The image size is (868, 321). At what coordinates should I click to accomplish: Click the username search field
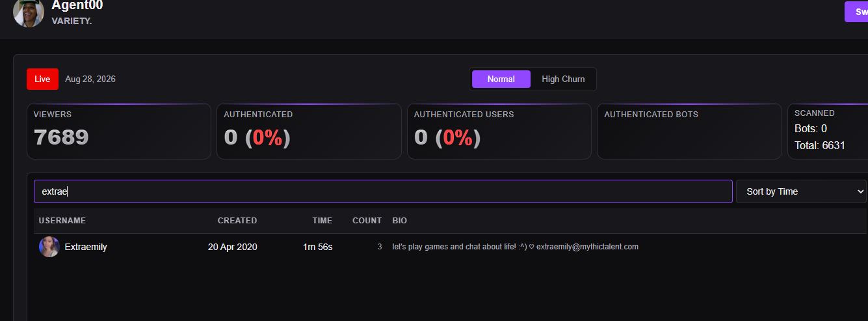tap(383, 191)
